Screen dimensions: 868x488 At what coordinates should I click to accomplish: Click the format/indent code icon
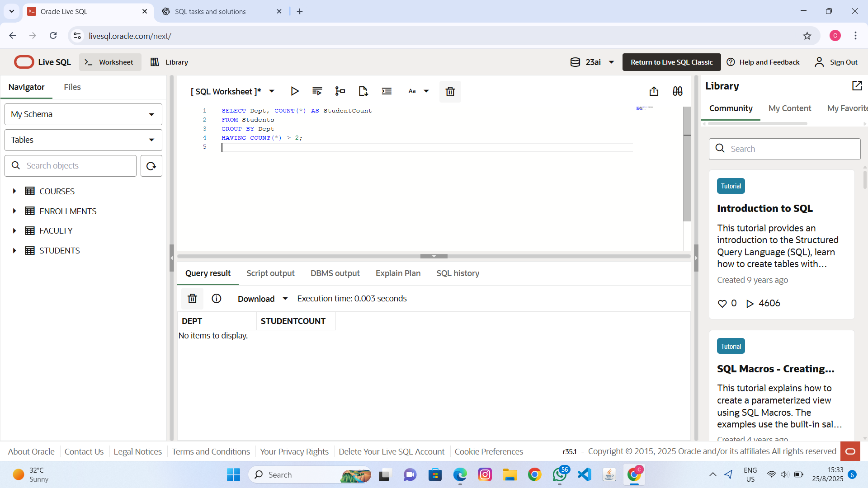pos(387,91)
